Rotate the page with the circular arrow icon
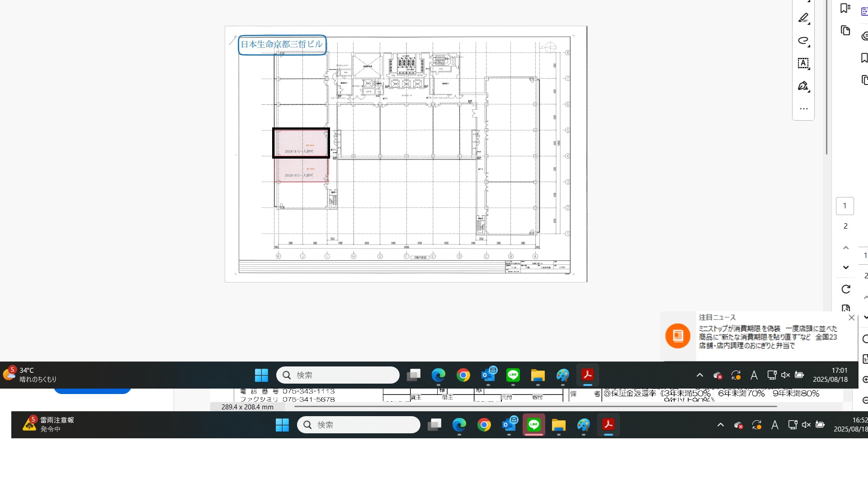The image size is (868, 488). [846, 289]
